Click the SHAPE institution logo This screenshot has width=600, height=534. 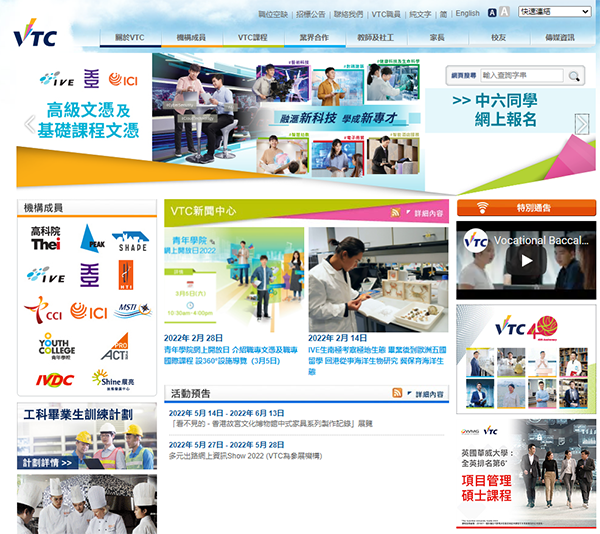click(x=130, y=240)
